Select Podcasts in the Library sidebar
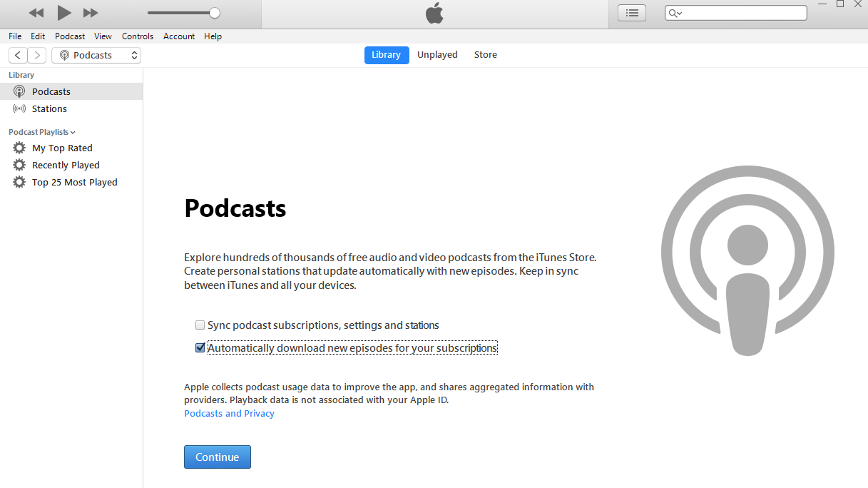 (71, 91)
